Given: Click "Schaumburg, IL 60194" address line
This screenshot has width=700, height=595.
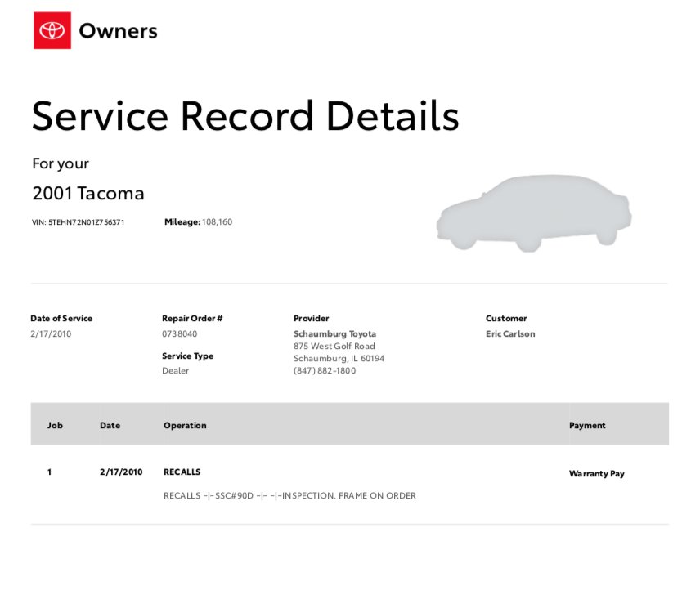Looking at the screenshot, I should [x=339, y=358].
